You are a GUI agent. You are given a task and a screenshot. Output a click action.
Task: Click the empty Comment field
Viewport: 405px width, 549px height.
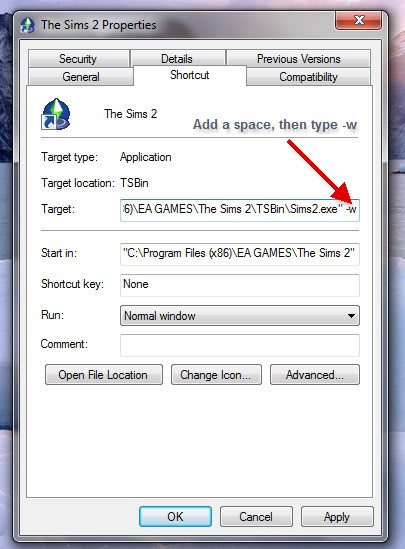pyautogui.click(x=240, y=345)
